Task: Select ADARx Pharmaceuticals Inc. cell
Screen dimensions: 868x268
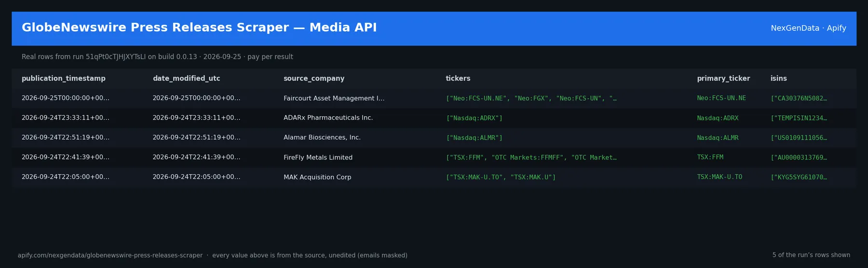Action: (328, 118)
